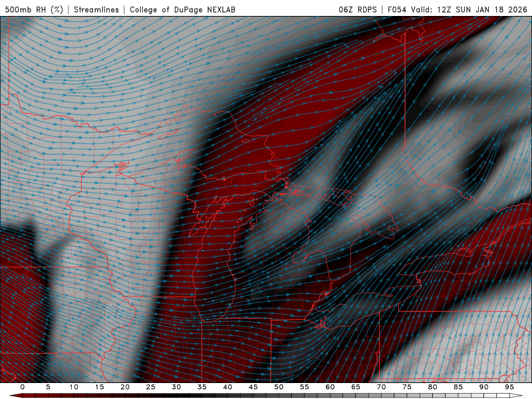Click the "F054" forecast hour text
The width and height of the screenshot is (532, 399).
pyautogui.click(x=397, y=9)
